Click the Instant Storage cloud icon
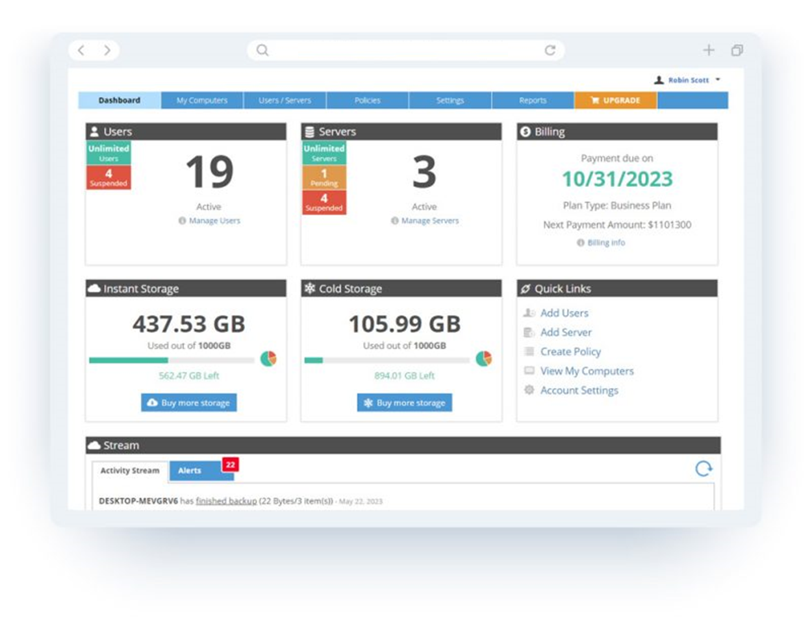 coord(94,288)
